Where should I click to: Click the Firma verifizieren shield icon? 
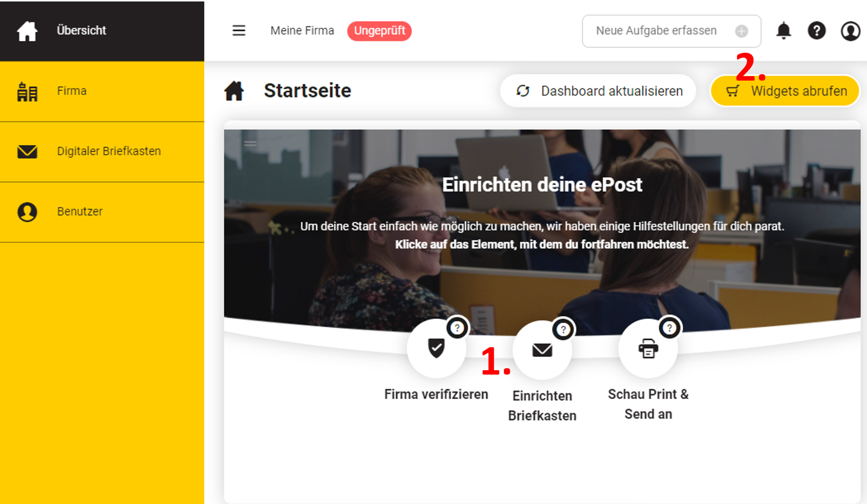tap(436, 348)
